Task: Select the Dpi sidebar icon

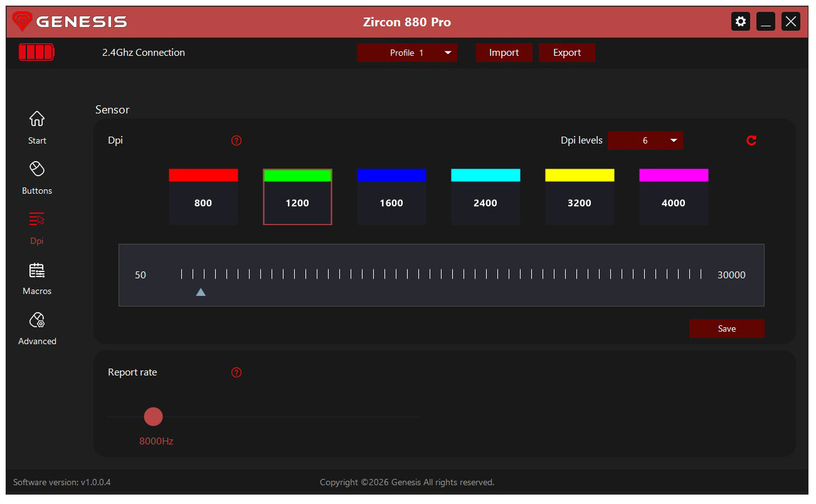Action: (x=37, y=219)
